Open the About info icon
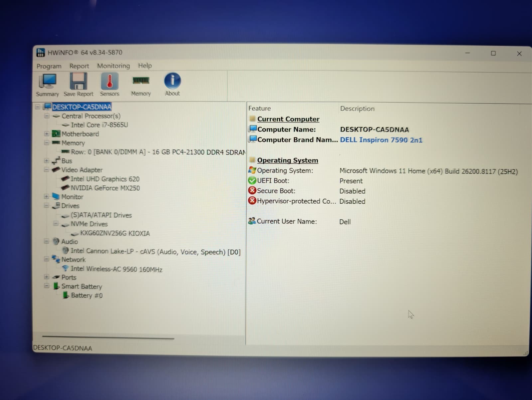The height and width of the screenshot is (400, 532). (173, 81)
